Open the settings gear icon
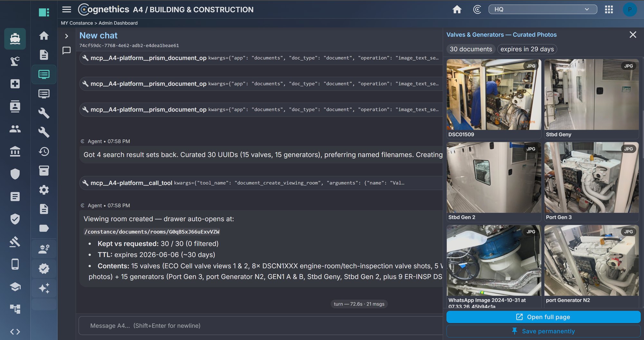The image size is (644, 340). tap(44, 190)
